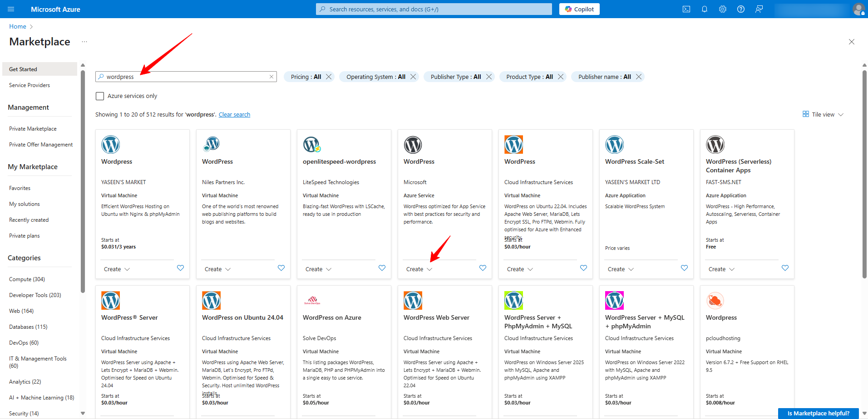The image size is (868, 419).
Task: Click the WordPress Scale-Set logo icon
Action: pyautogui.click(x=614, y=145)
